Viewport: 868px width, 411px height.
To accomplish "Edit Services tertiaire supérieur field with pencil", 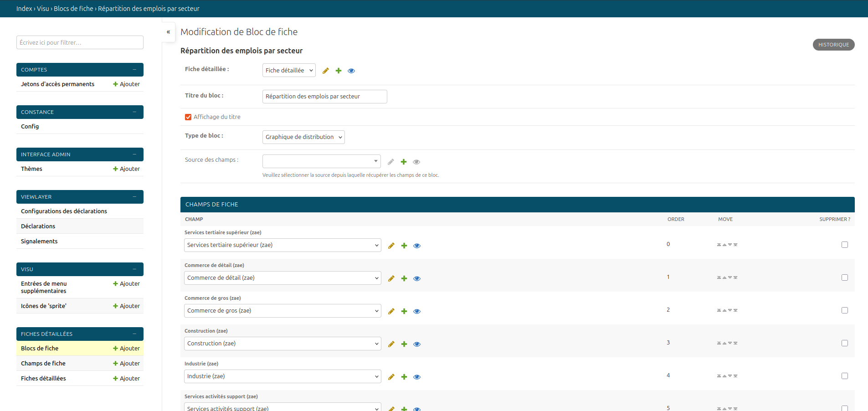I will pos(391,246).
